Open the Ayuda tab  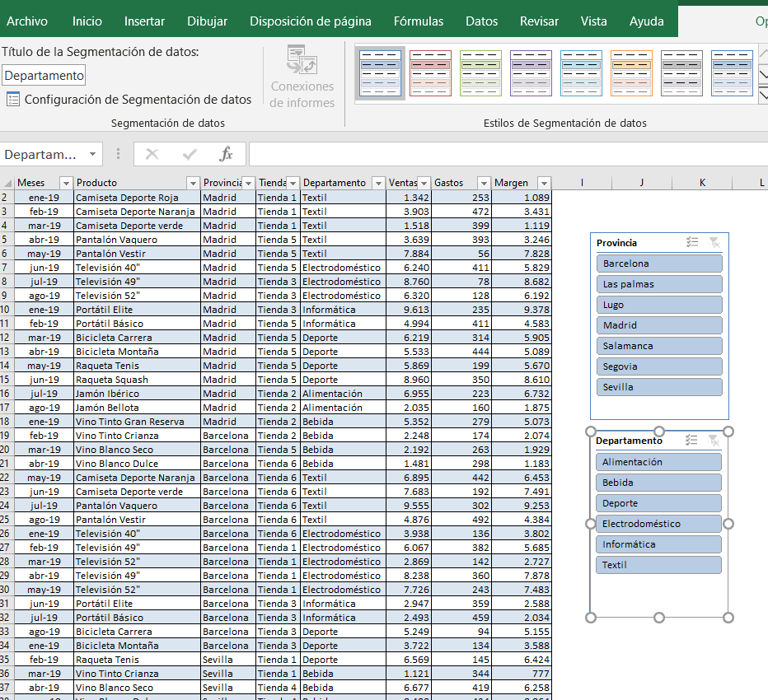point(647,21)
